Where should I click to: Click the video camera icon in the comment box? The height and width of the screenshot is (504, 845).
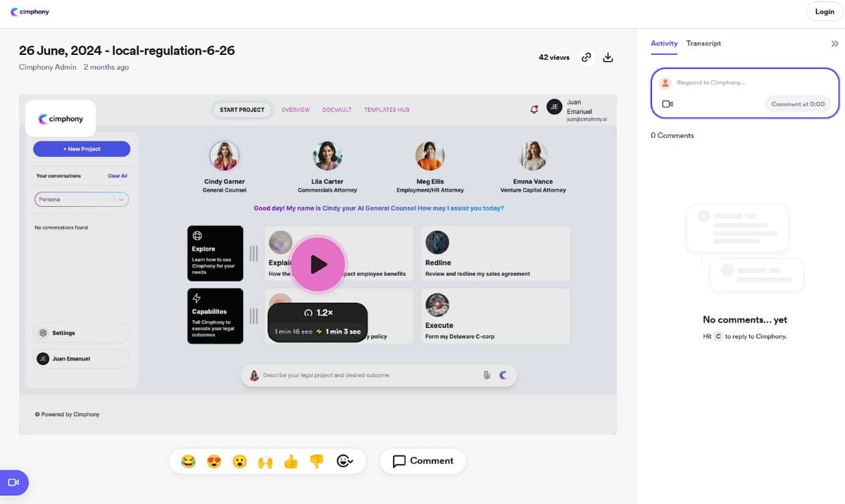(668, 104)
